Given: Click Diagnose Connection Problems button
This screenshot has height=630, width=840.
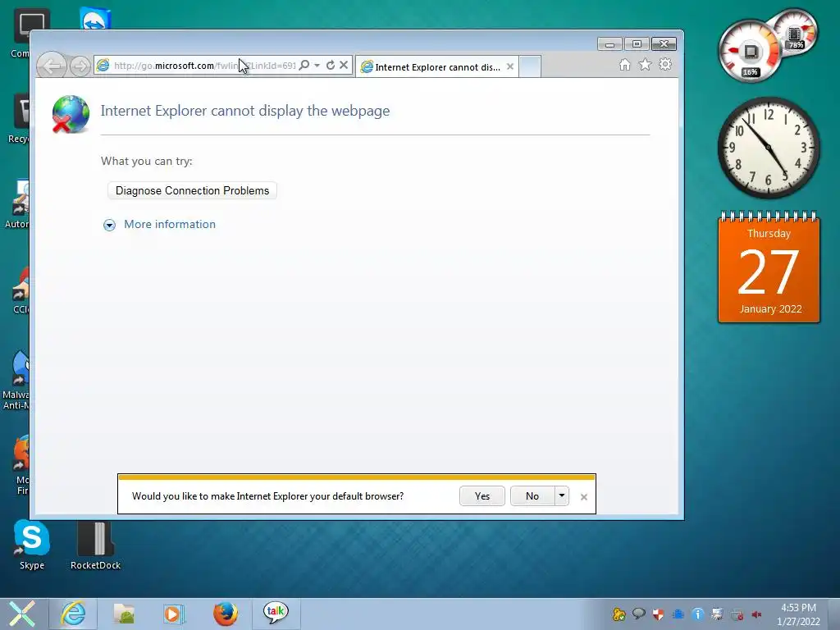Looking at the screenshot, I should coord(192,190).
